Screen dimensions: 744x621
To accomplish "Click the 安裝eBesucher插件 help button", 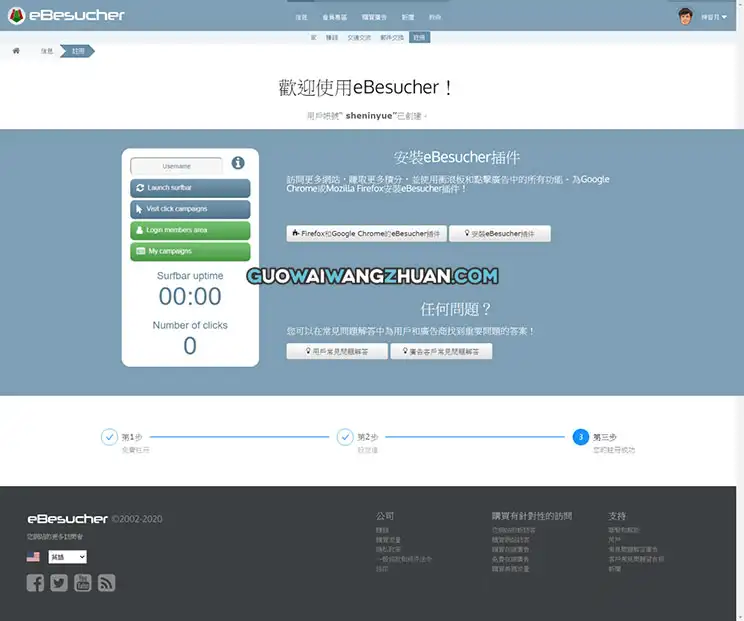I will pyautogui.click(x=500, y=233).
